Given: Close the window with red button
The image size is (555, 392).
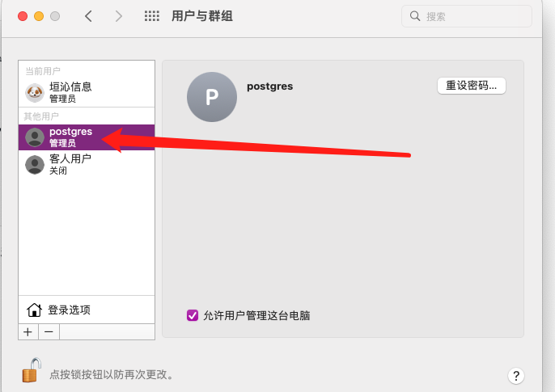Looking at the screenshot, I should (x=23, y=16).
